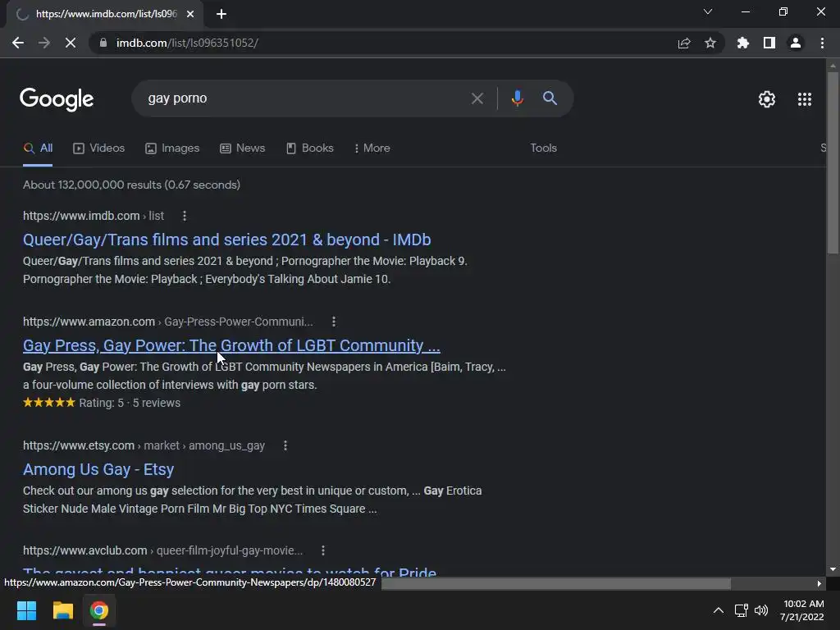Open the Chrome three-dot menu
Image resolution: width=840 pixels, height=630 pixels.
[822, 43]
